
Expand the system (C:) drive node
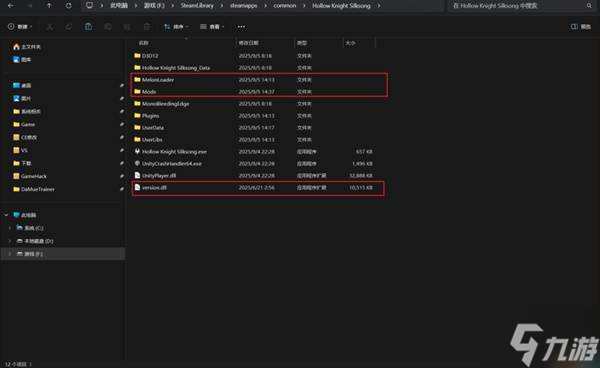coord(10,228)
